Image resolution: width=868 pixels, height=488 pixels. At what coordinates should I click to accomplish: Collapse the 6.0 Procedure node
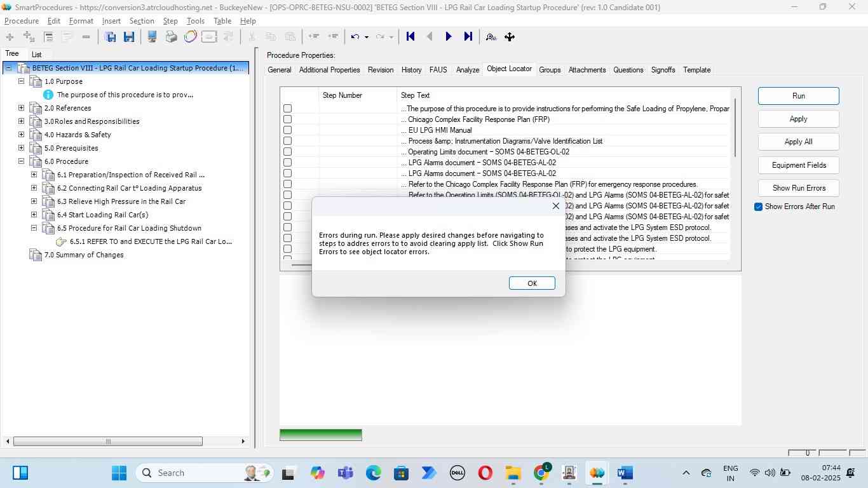(21, 161)
